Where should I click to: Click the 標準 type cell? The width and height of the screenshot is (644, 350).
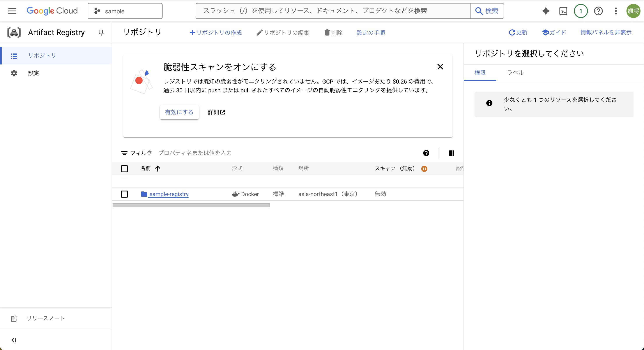point(278,194)
